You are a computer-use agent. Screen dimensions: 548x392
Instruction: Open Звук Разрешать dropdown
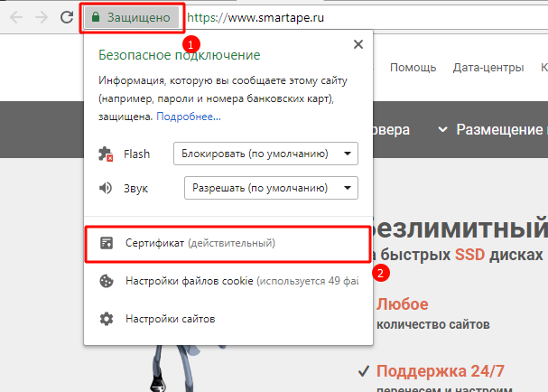(x=271, y=188)
